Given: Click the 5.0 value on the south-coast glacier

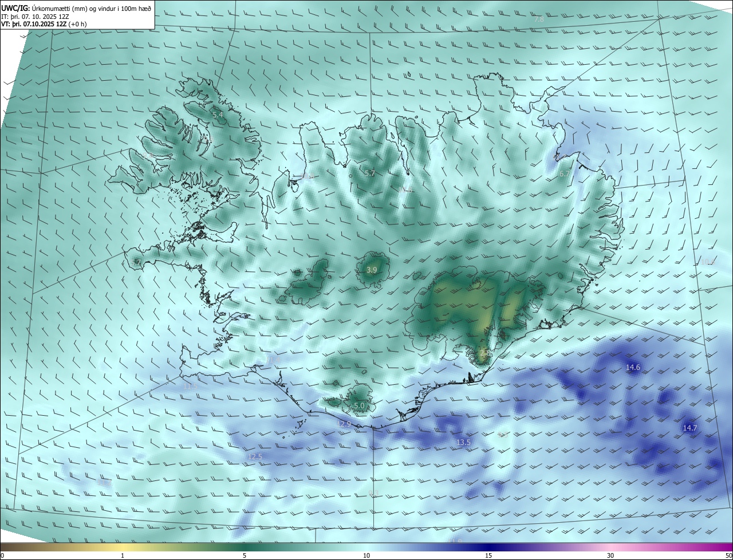Looking at the screenshot, I should click(359, 406).
